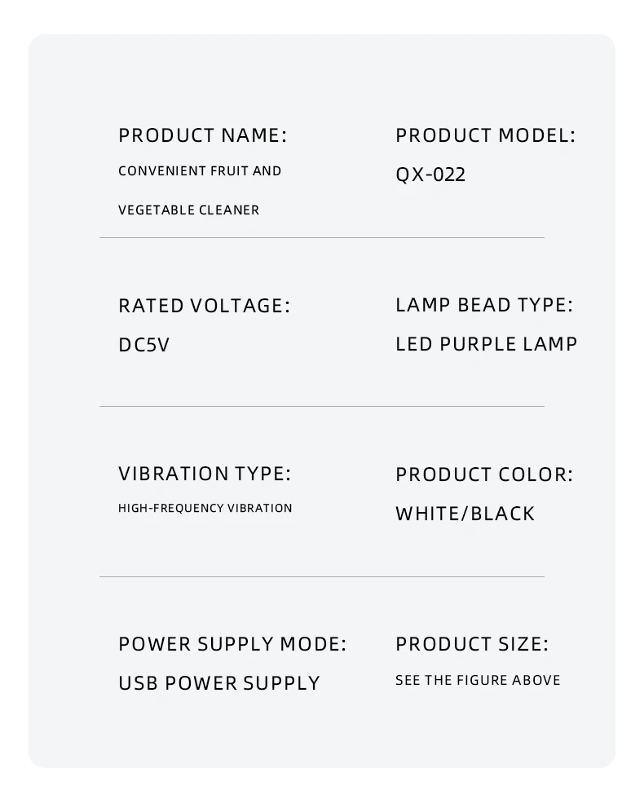Select the QX-022 model number
This screenshot has height=812, width=644.
click(430, 174)
